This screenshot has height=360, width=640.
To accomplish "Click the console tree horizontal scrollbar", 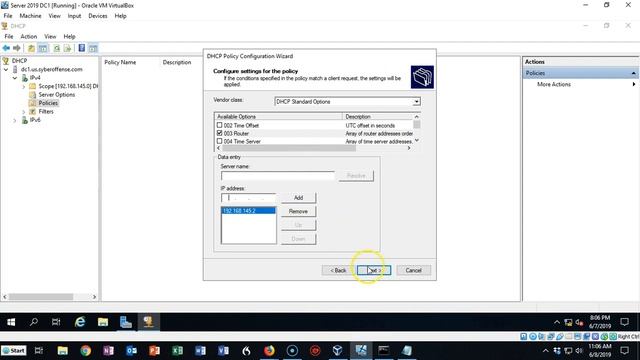I will 41,297.
